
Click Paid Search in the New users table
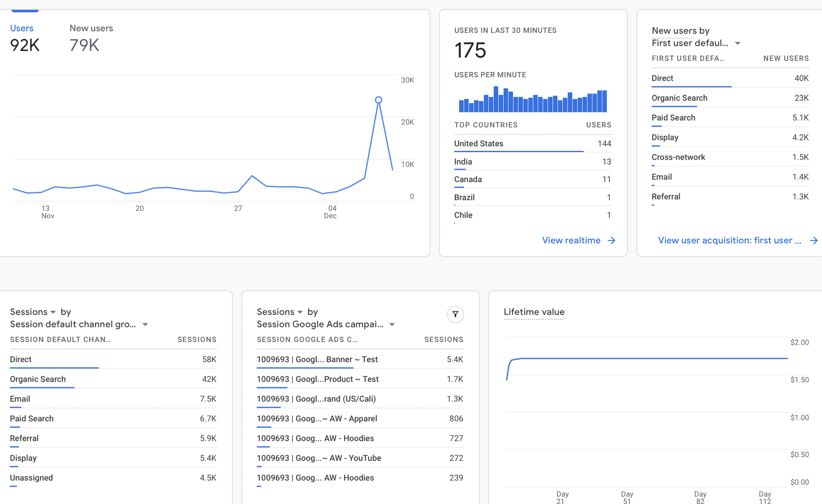point(730,118)
